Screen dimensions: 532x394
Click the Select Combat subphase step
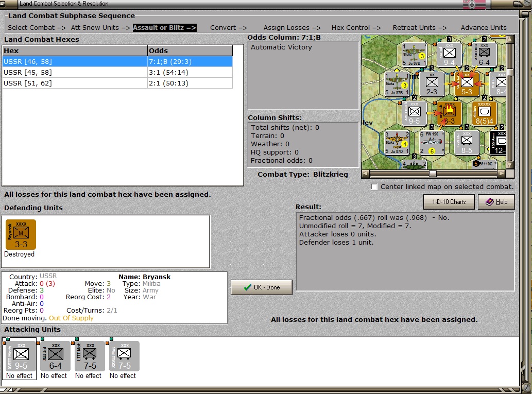click(37, 27)
